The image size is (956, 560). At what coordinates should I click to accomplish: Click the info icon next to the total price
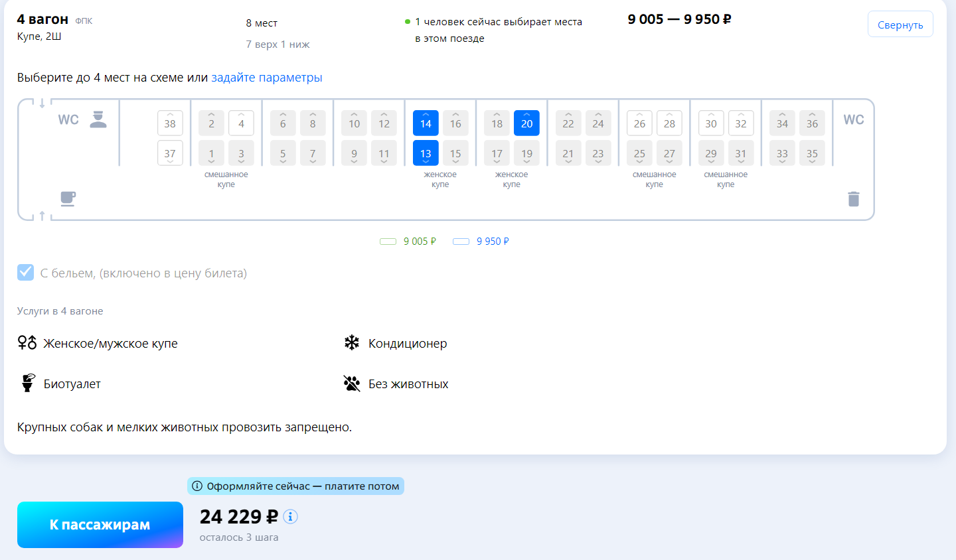point(290,517)
